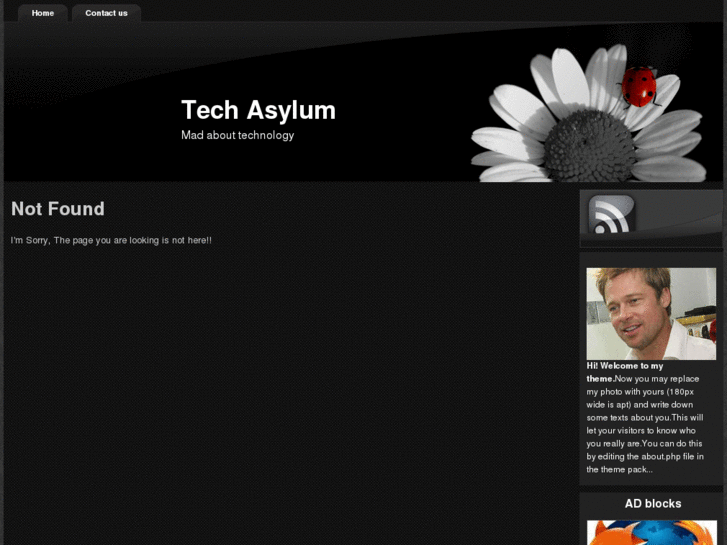Click the daisy with ladybug header image
This screenshot has height=545, width=727.
(x=589, y=113)
